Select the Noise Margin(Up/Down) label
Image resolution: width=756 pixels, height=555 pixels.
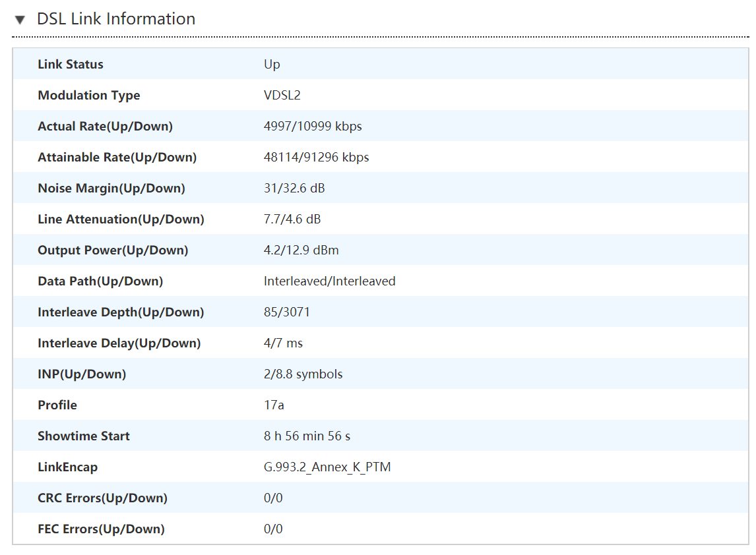[x=111, y=188]
